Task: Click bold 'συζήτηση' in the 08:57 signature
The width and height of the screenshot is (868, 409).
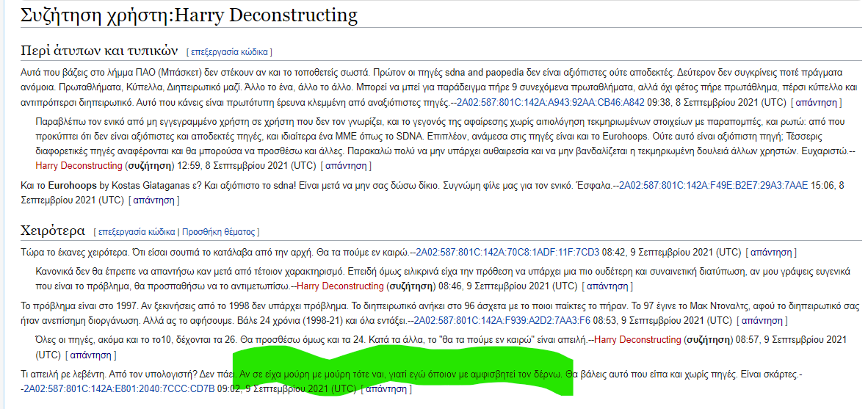Action: (707, 339)
